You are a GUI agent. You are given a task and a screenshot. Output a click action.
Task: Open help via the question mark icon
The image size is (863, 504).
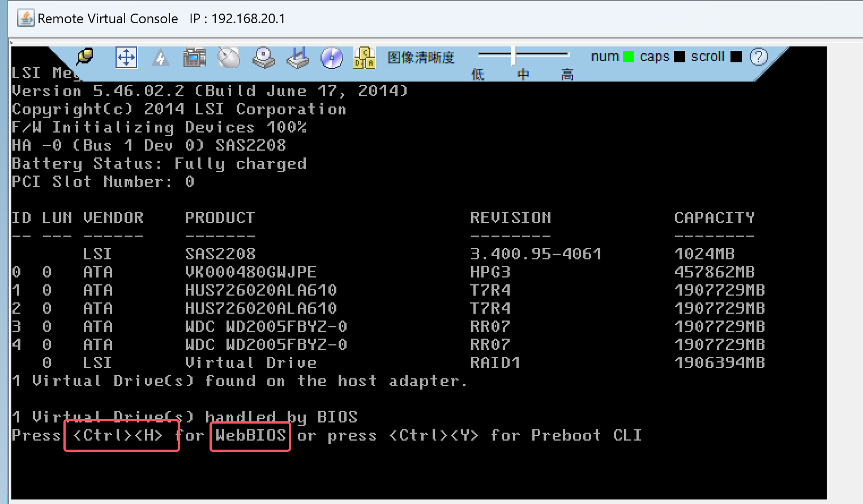pos(759,57)
